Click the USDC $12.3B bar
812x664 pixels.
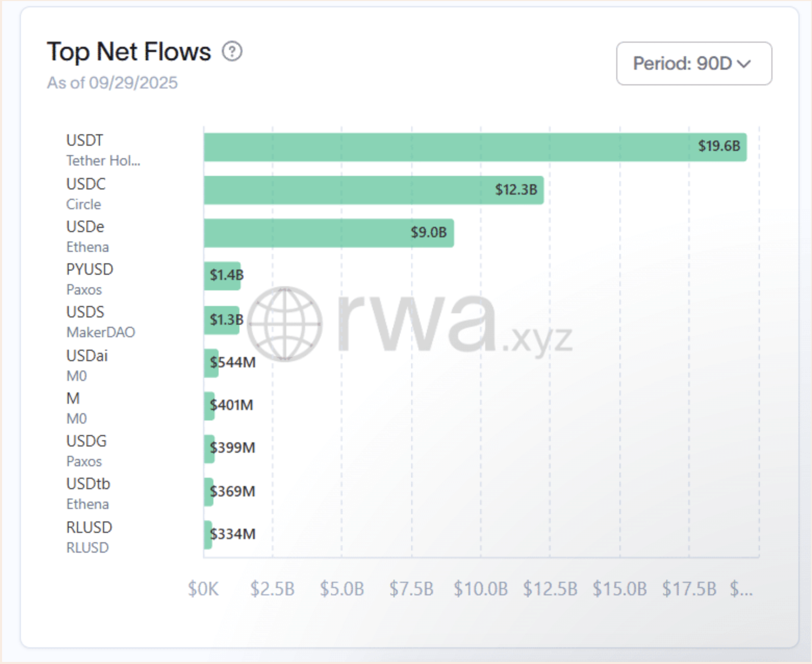373,190
